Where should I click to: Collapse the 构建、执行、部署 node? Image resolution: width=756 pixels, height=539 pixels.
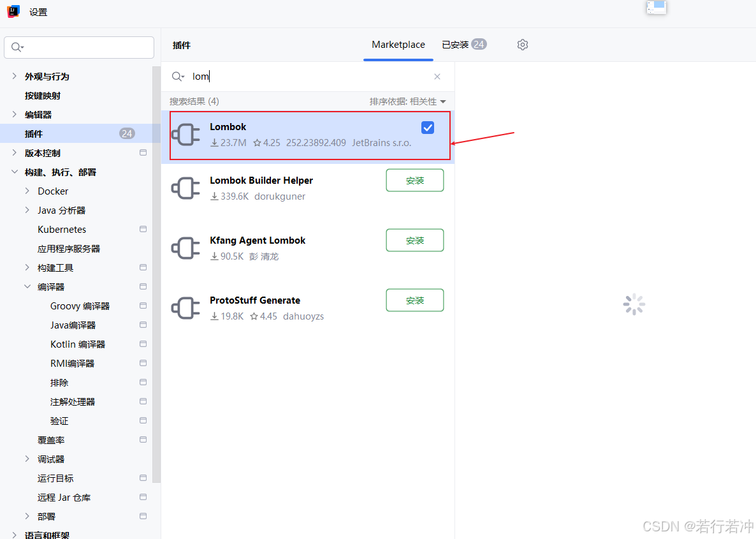pos(15,172)
